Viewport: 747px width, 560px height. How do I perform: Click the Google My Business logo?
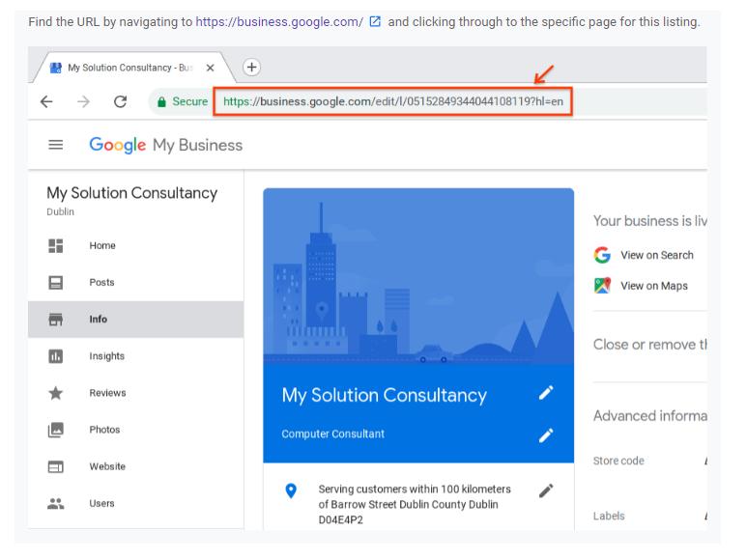click(166, 145)
